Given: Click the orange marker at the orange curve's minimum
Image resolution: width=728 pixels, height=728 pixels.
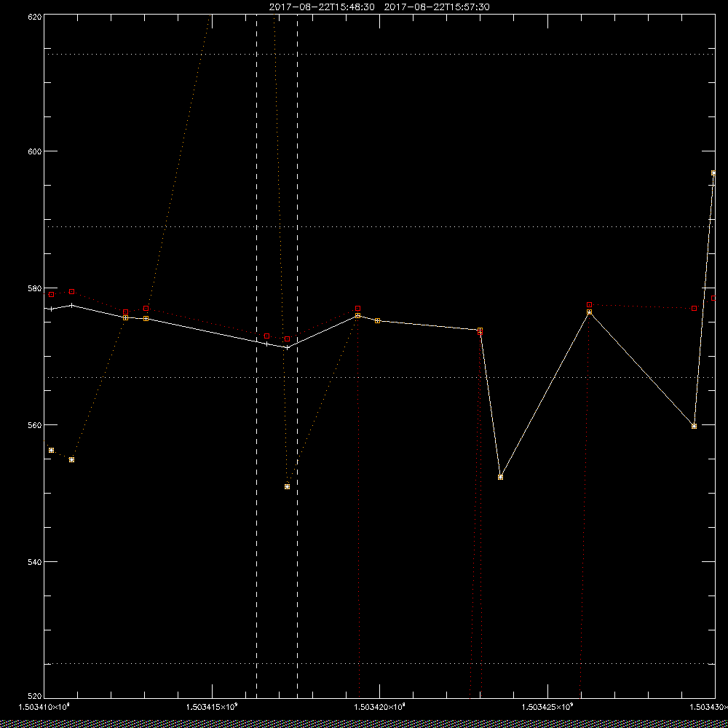Looking at the screenshot, I should click(287, 486).
